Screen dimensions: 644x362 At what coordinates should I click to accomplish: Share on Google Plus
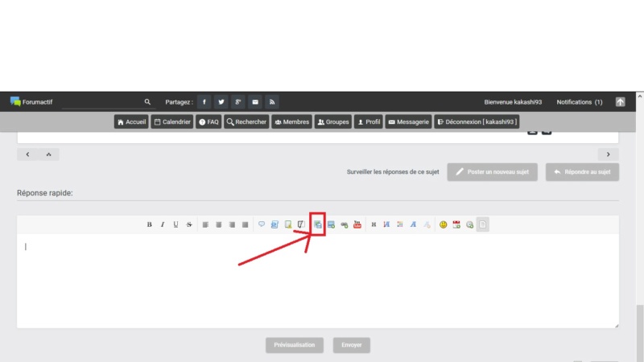pyautogui.click(x=237, y=102)
